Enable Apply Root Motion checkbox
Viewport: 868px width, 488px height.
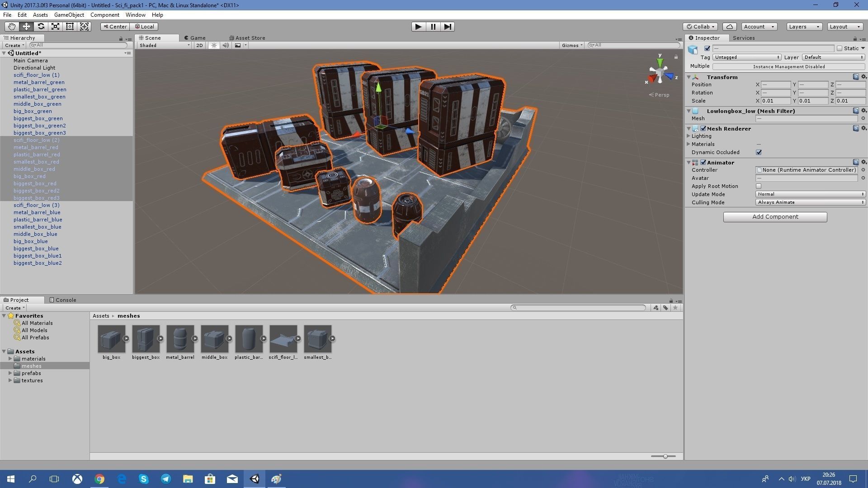(x=759, y=186)
